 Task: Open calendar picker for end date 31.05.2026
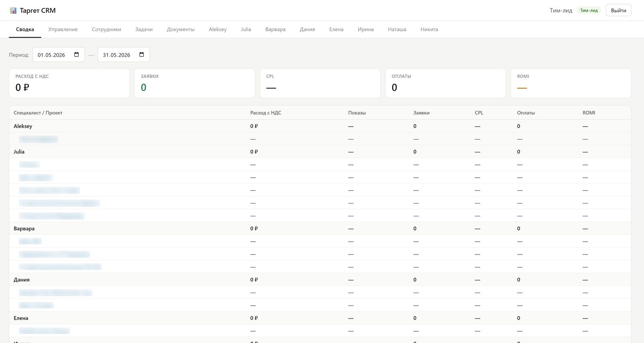pyautogui.click(x=142, y=55)
